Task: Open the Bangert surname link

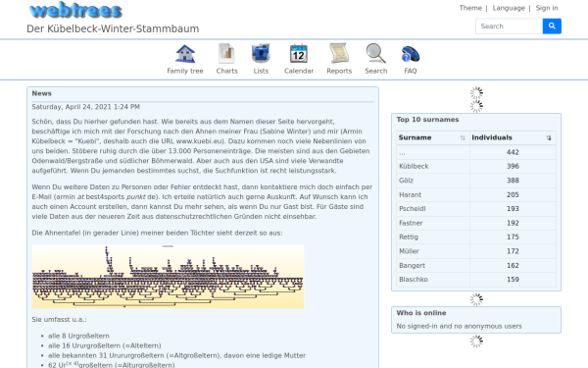Action: [412, 265]
